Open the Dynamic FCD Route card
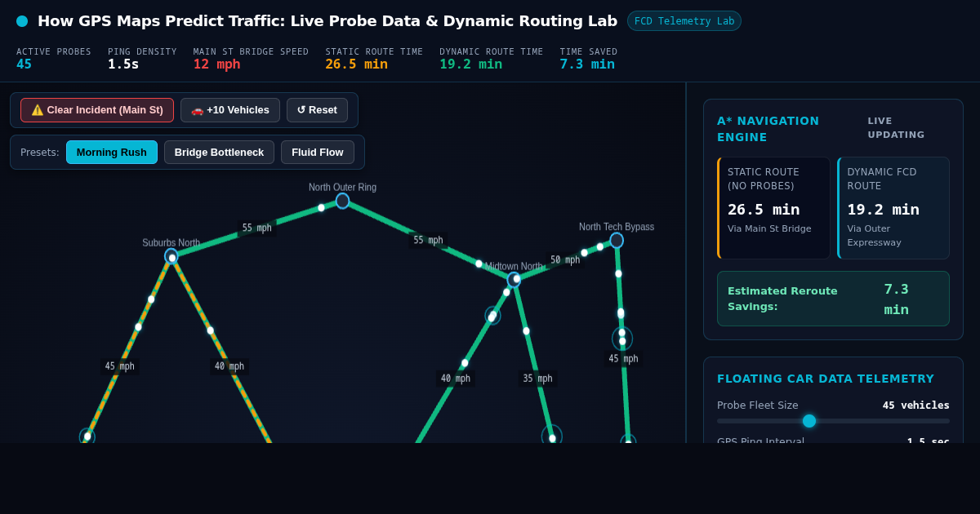This screenshot has height=514, width=980. tap(893, 208)
